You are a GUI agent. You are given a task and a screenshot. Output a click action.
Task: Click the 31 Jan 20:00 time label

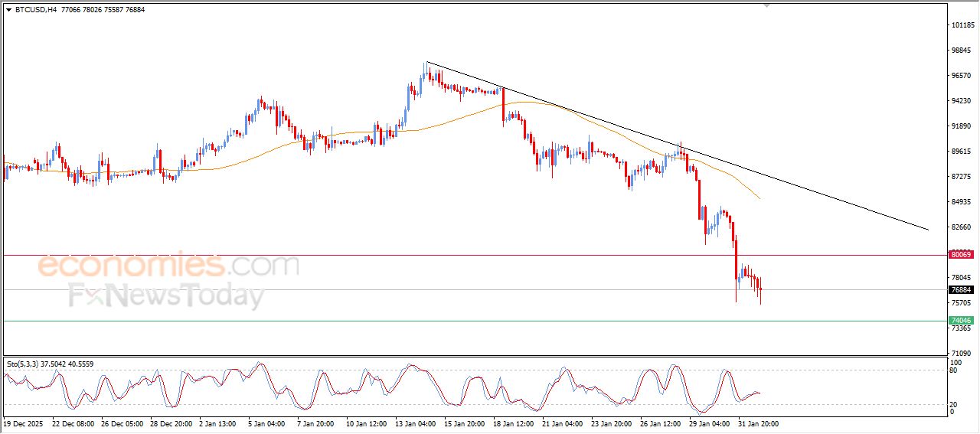[x=758, y=423]
